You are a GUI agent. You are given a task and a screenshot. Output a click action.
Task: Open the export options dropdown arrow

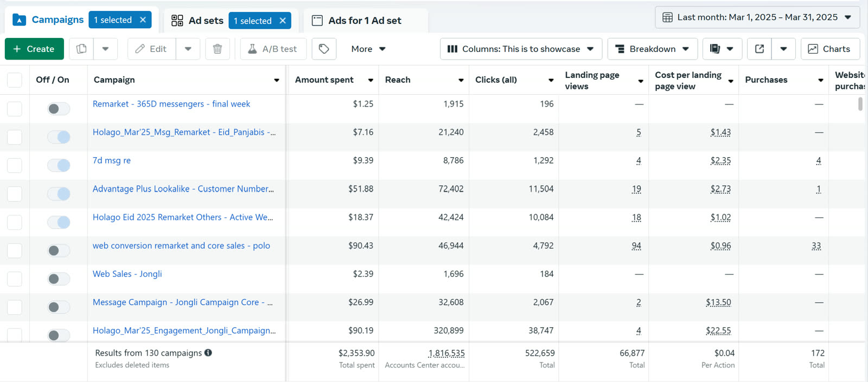click(783, 49)
